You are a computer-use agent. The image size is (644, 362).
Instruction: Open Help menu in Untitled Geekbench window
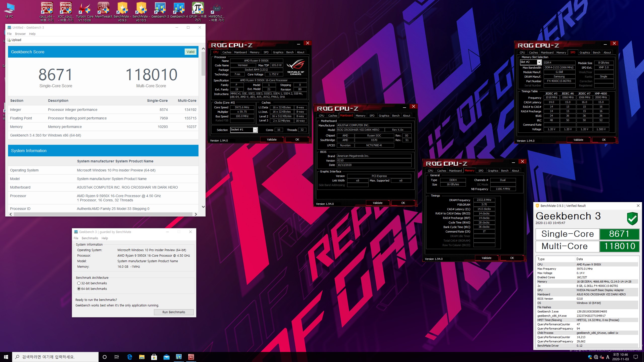32,34
